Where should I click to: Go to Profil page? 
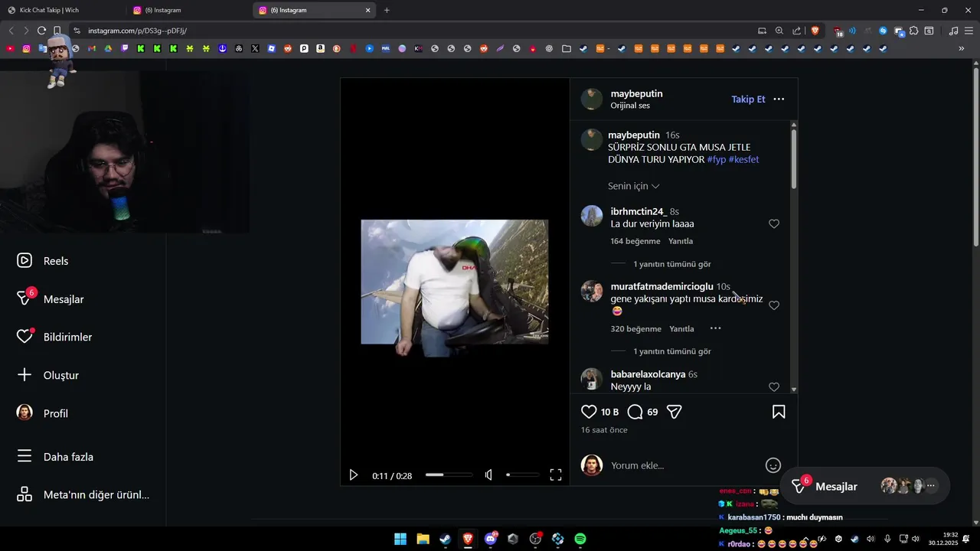click(x=42, y=413)
